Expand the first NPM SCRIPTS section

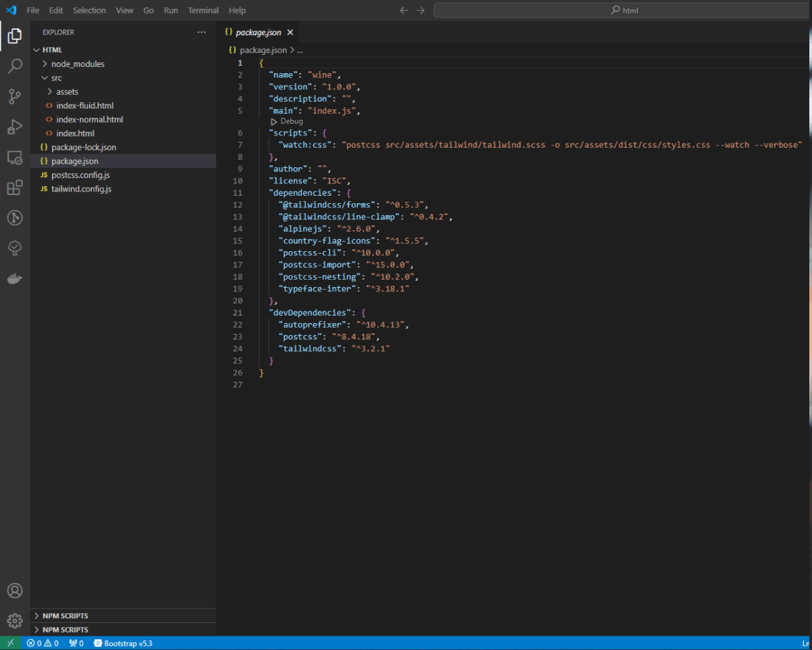pos(65,615)
